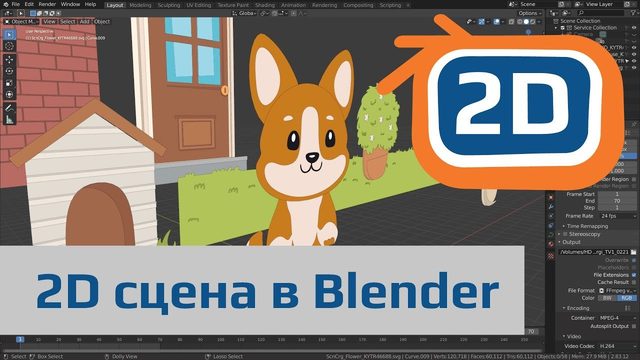Open the File menu
Image resolution: width=640 pixels, height=360 pixels.
[x=16, y=4]
